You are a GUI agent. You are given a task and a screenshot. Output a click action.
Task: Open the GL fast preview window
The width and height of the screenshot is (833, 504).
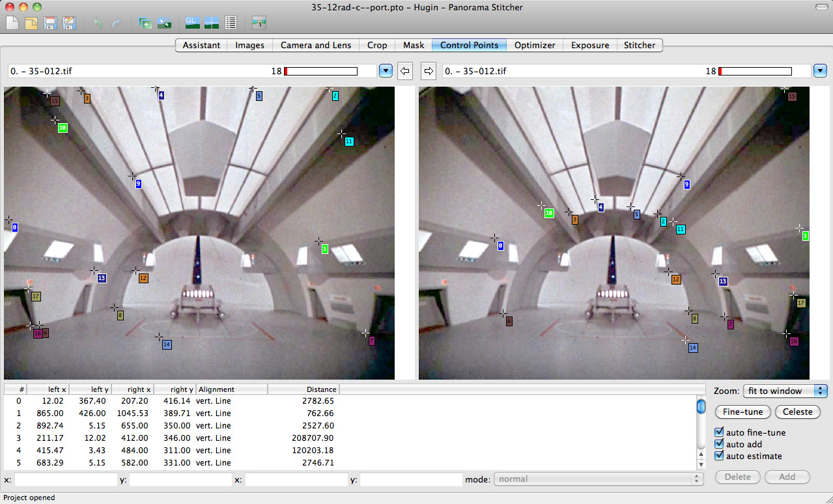coord(193,23)
